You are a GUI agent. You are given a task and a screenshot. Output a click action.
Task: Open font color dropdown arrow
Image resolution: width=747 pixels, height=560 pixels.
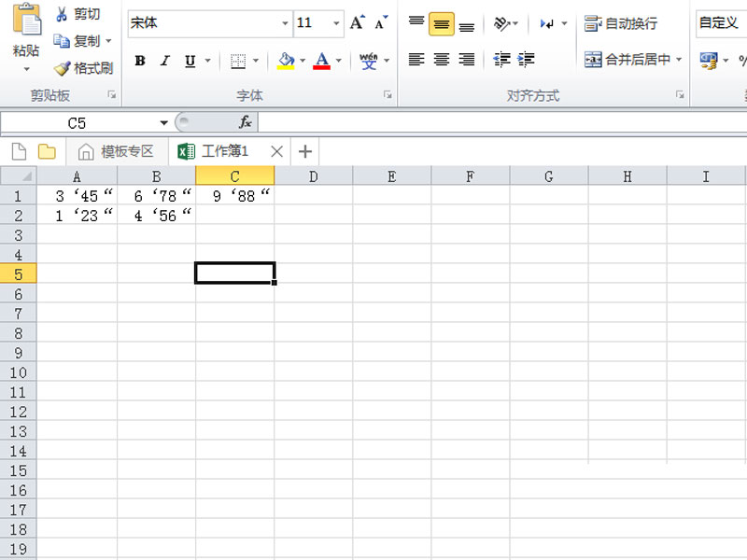[x=338, y=61]
